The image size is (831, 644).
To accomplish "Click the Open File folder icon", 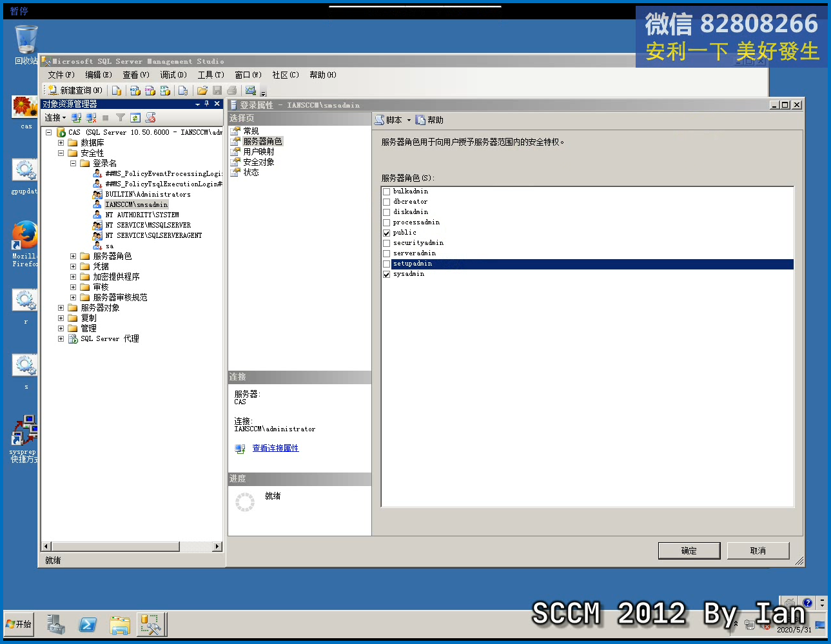I will point(202,90).
